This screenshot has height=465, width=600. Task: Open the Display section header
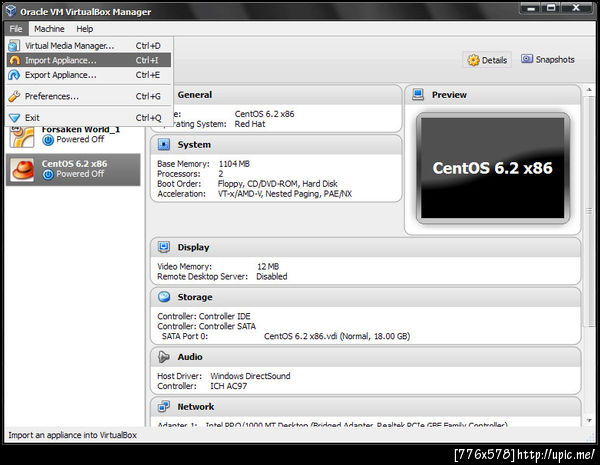[365, 247]
